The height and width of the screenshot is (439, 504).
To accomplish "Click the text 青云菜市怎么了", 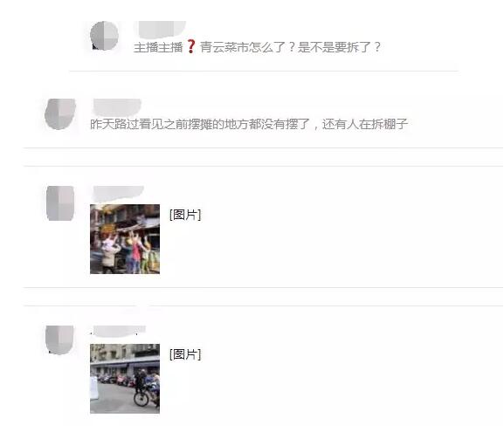I will [243, 47].
